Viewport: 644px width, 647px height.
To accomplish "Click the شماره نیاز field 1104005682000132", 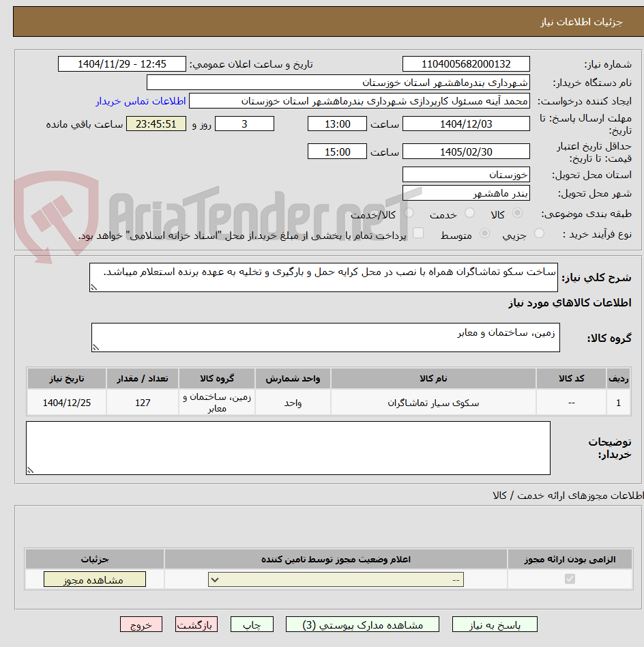I will [x=466, y=64].
